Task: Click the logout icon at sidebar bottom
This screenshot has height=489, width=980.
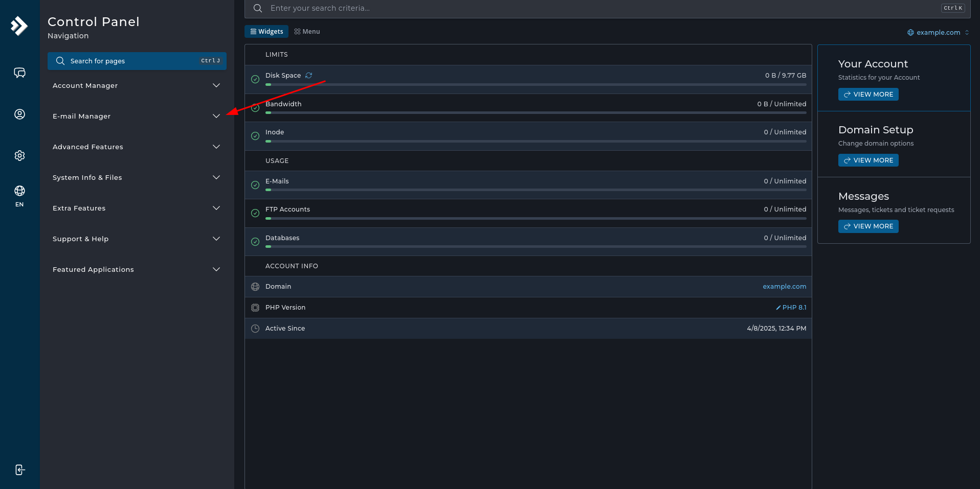Action: [x=19, y=470]
